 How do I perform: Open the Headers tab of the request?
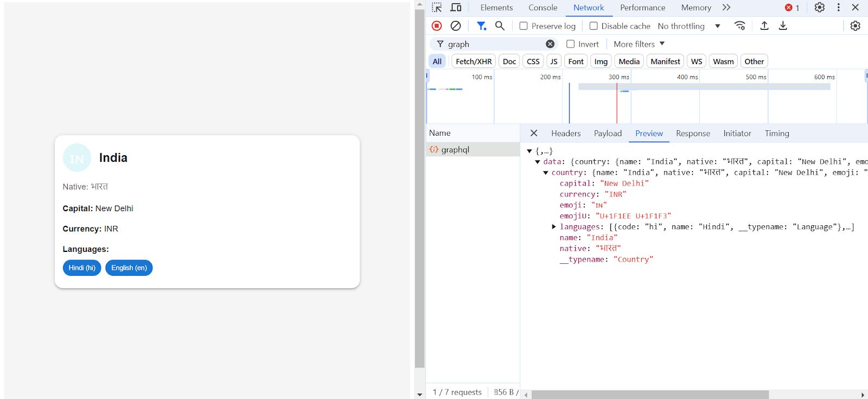[565, 134]
